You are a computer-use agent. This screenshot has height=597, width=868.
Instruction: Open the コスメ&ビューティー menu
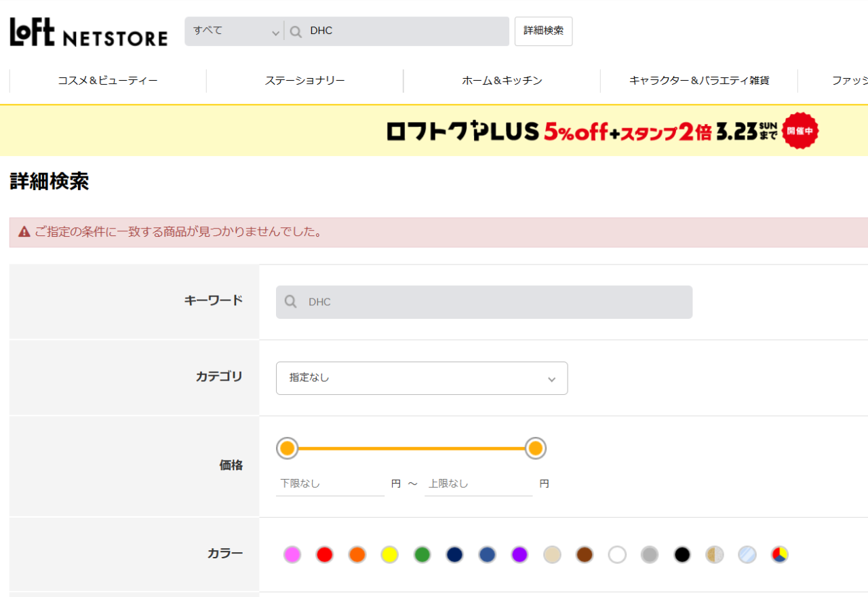pyautogui.click(x=108, y=81)
